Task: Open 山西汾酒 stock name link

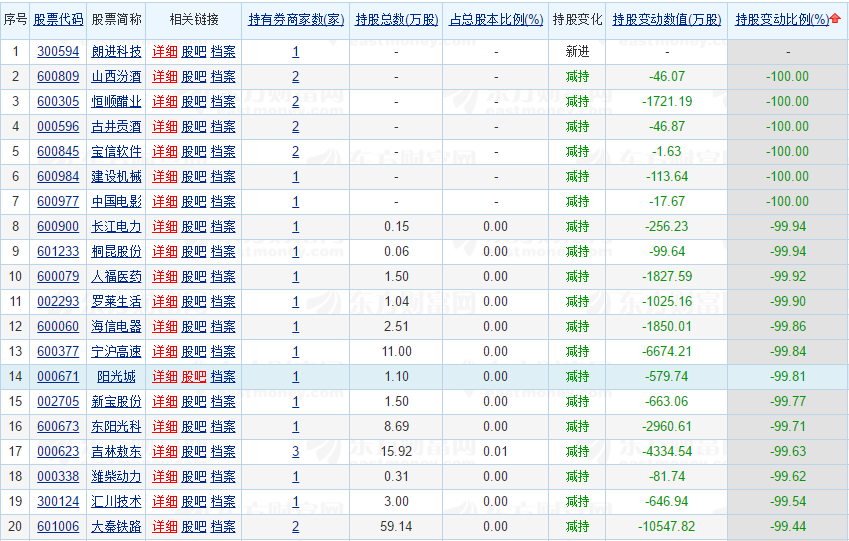Action: tap(116, 76)
